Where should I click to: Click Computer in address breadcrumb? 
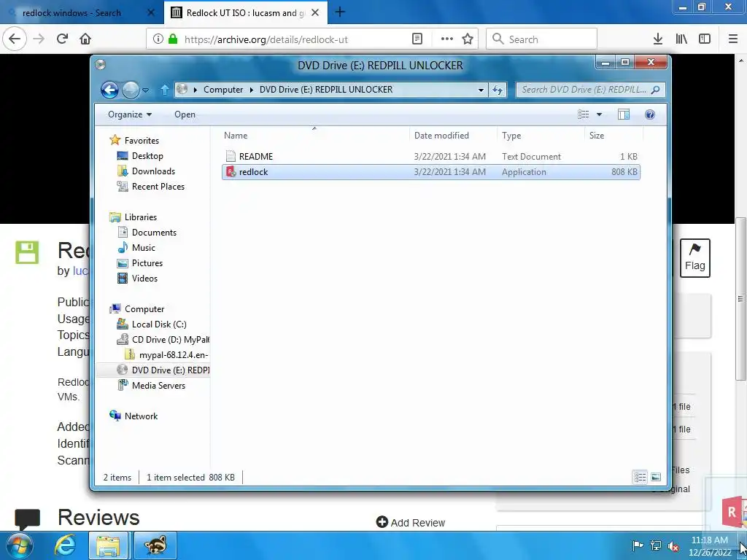(223, 90)
